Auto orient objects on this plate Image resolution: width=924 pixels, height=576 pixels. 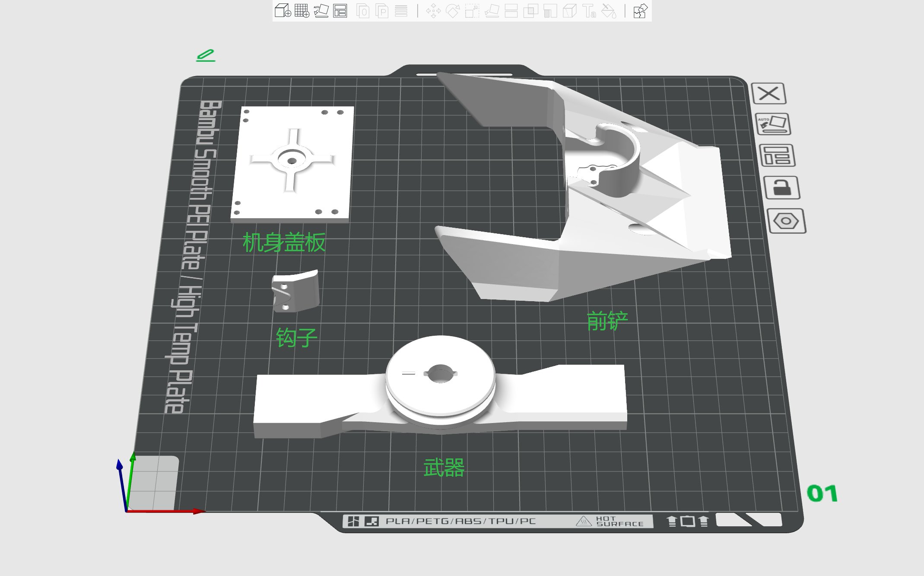773,124
